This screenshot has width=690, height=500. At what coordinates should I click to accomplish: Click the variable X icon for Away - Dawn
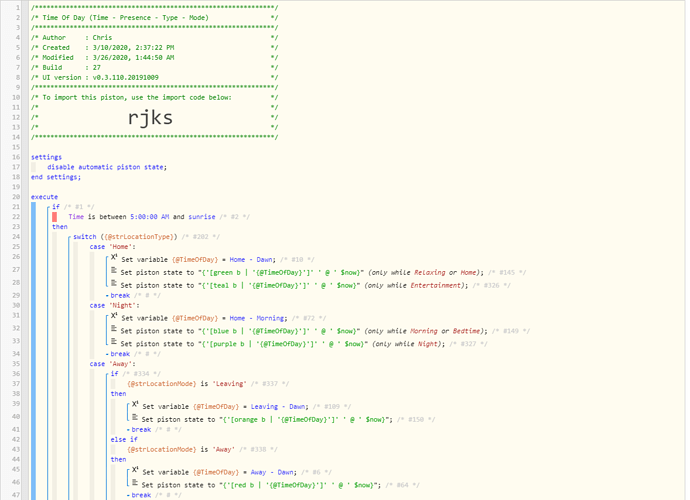click(x=135, y=470)
